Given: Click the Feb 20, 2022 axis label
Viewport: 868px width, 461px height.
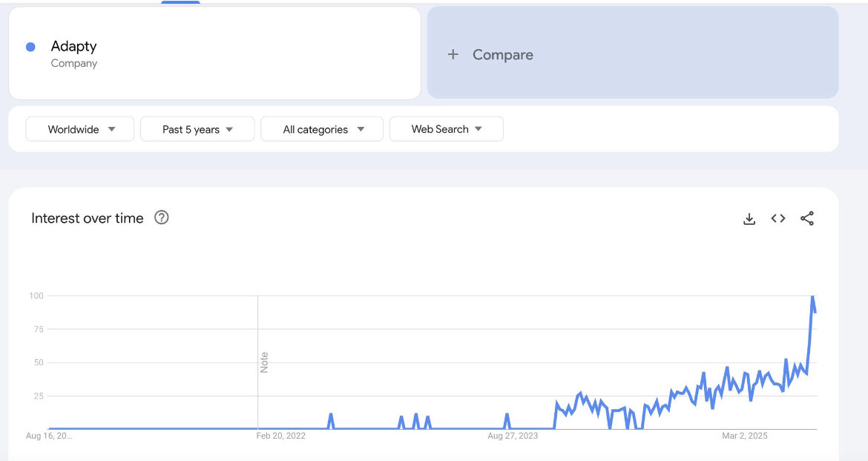Looking at the screenshot, I should [280, 436].
